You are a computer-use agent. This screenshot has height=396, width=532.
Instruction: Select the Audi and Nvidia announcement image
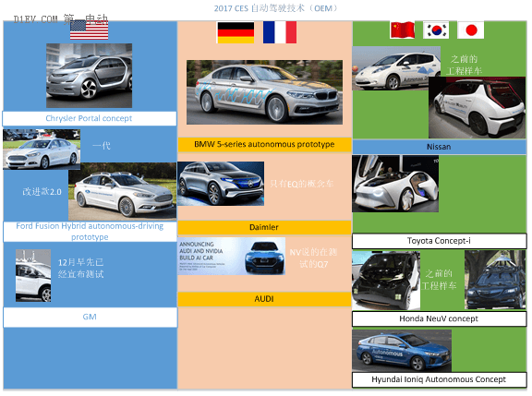[x=232, y=257]
